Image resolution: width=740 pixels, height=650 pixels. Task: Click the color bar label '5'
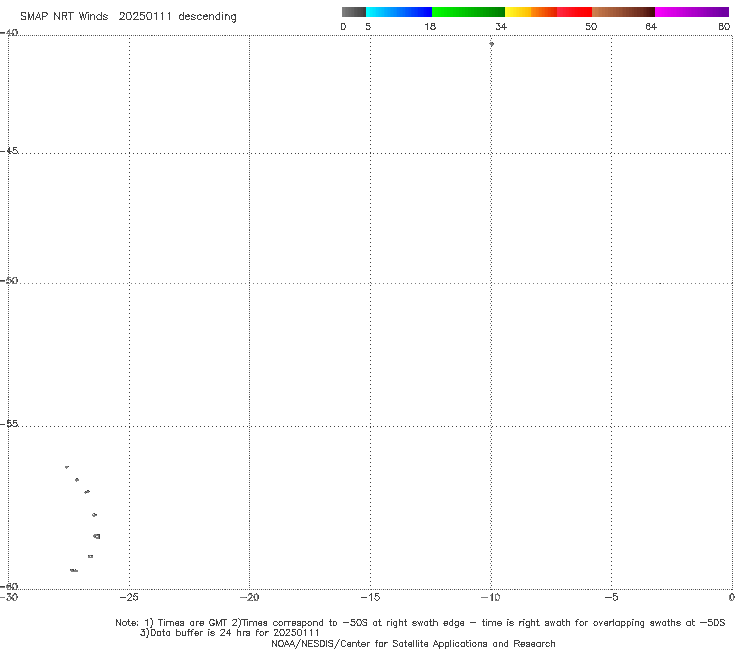[x=368, y=27]
